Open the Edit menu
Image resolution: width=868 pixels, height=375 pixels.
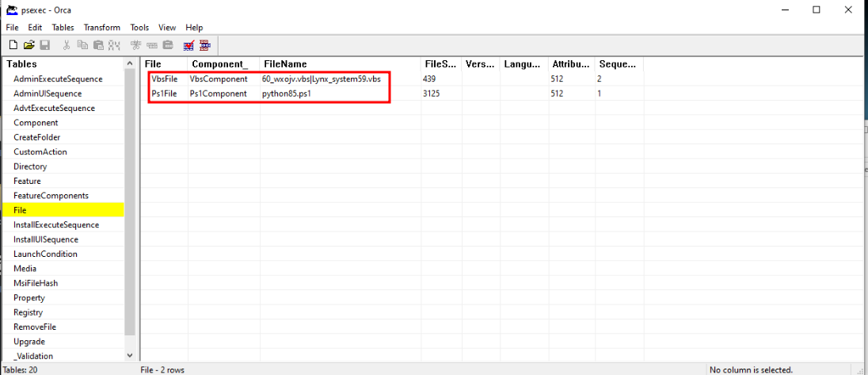35,27
